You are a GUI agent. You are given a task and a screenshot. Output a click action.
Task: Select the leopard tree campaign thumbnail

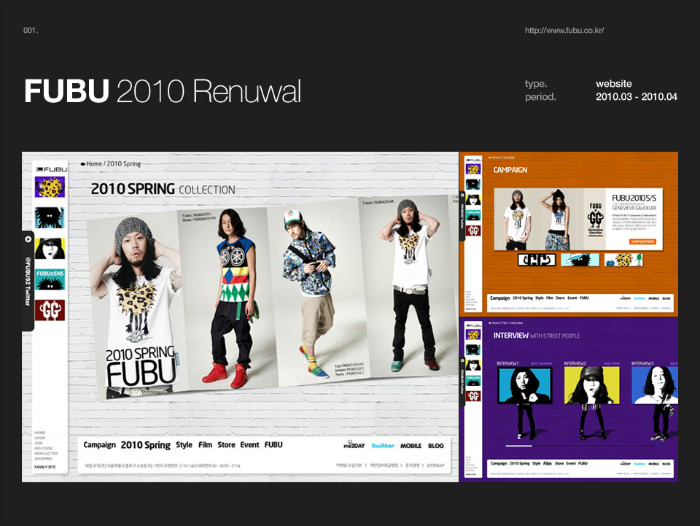pyautogui.click(x=623, y=259)
